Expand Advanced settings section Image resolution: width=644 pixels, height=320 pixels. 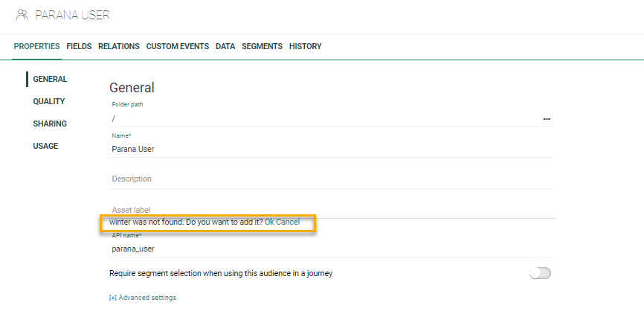143,298
